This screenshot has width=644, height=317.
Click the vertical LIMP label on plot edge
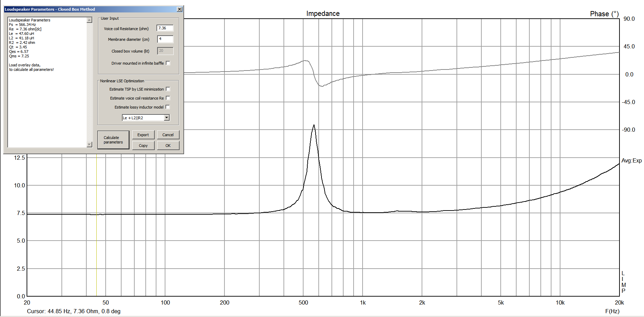pyautogui.click(x=624, y=282)
